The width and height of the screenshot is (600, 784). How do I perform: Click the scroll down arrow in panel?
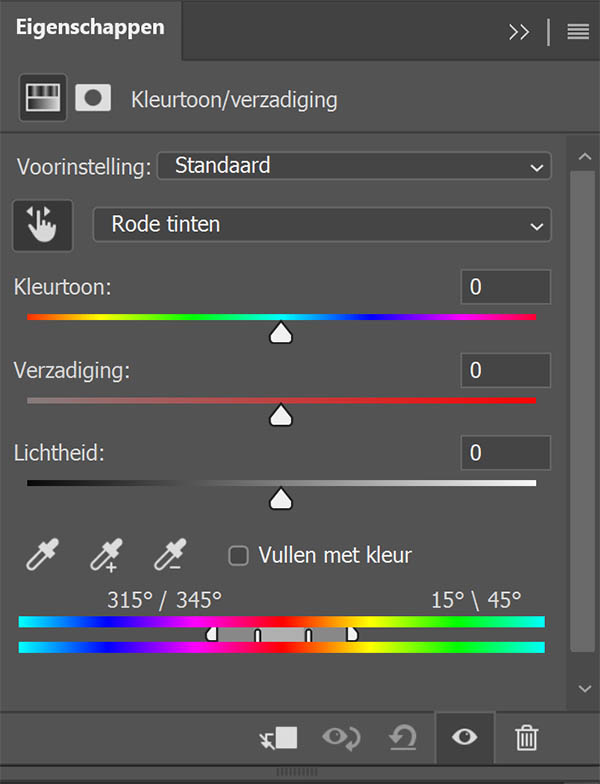[584, 689]
